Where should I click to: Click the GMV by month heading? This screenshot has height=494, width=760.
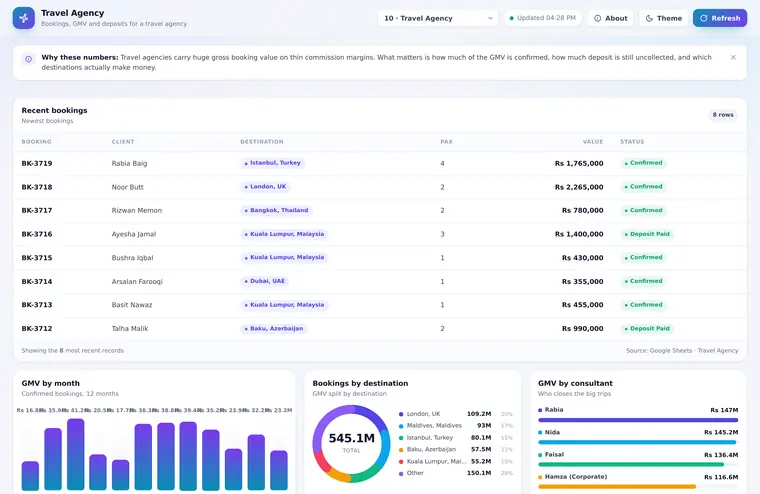point(50,383)
